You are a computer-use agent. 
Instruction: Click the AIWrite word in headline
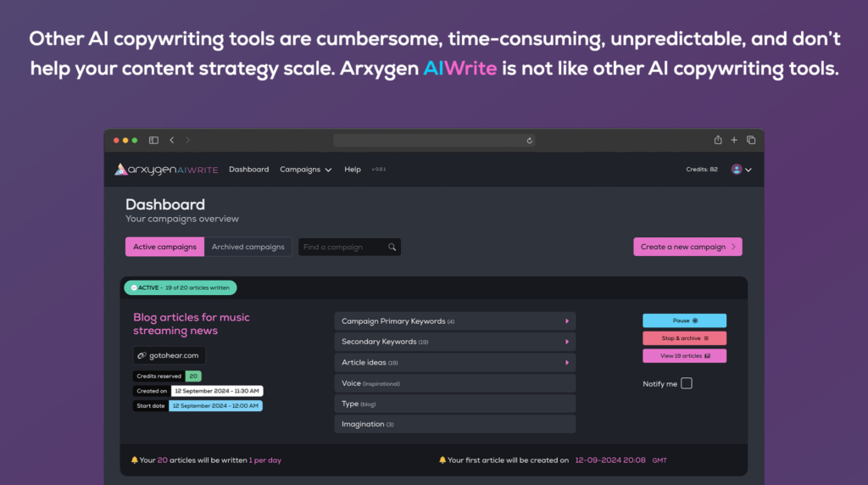[460, 69]
